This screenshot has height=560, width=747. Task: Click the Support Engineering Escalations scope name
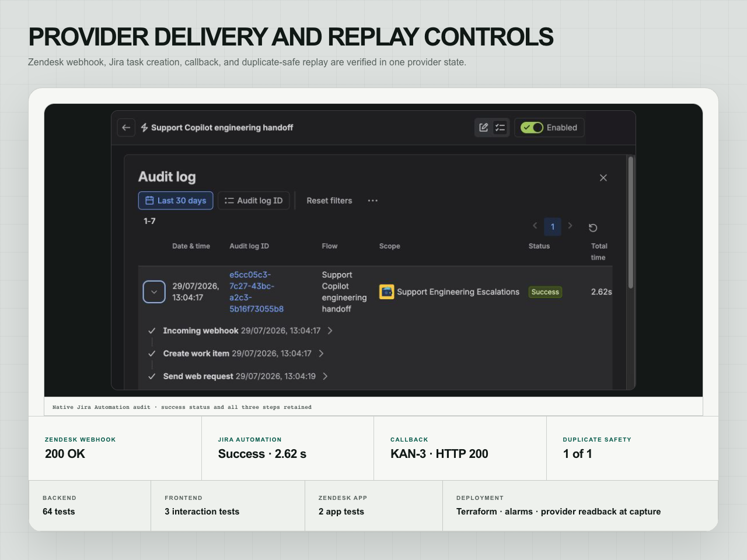click(458, 292)
